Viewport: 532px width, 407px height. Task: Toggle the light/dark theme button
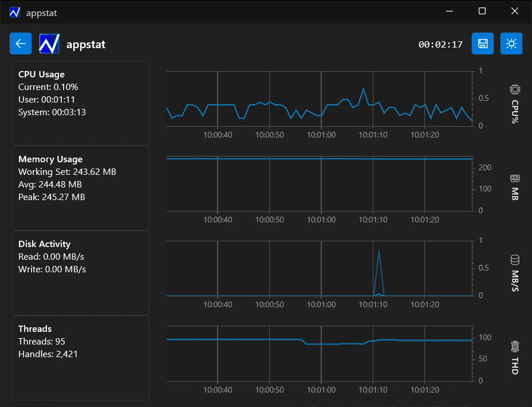[511, 44]
